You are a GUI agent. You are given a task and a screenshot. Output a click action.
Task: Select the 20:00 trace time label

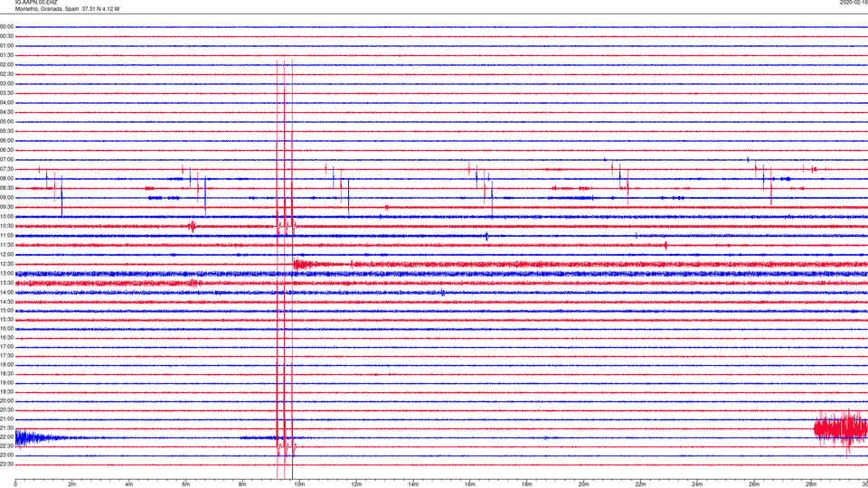6,401
